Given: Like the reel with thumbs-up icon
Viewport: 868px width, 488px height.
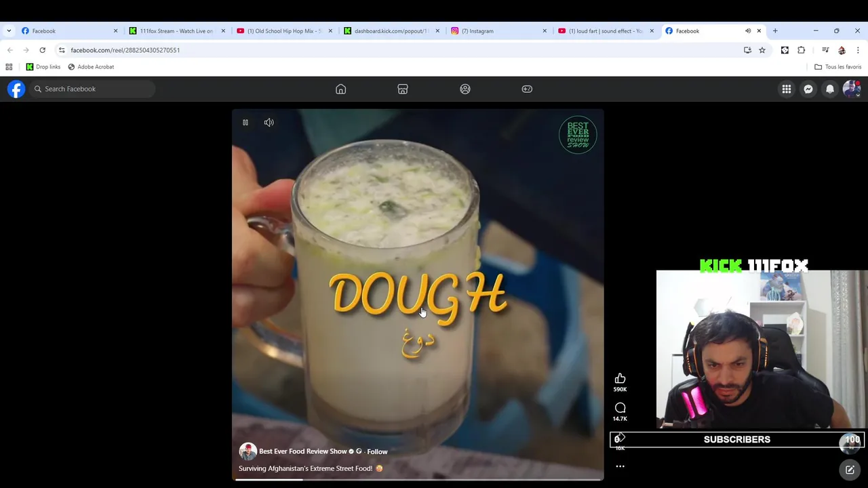Looking at the screenshot, I should click(620, 379).
